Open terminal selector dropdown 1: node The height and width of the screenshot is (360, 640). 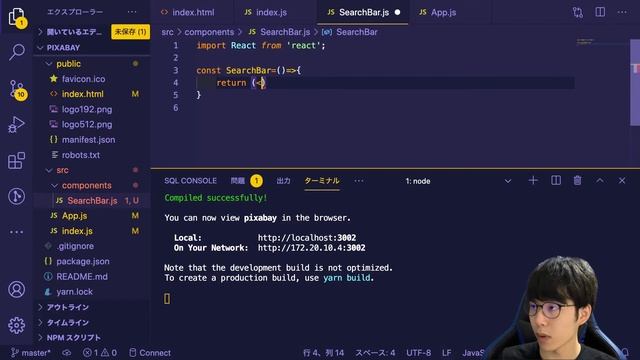point(458,181)
